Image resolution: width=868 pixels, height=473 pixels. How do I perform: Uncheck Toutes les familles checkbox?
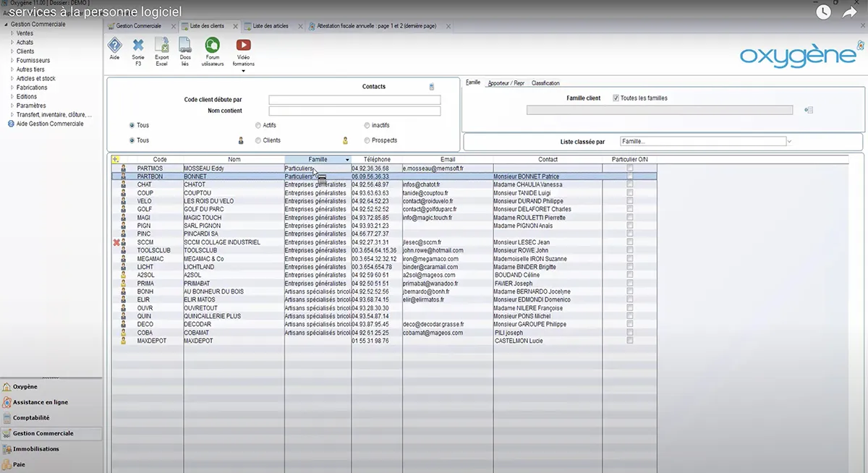(x=616, y=98)
